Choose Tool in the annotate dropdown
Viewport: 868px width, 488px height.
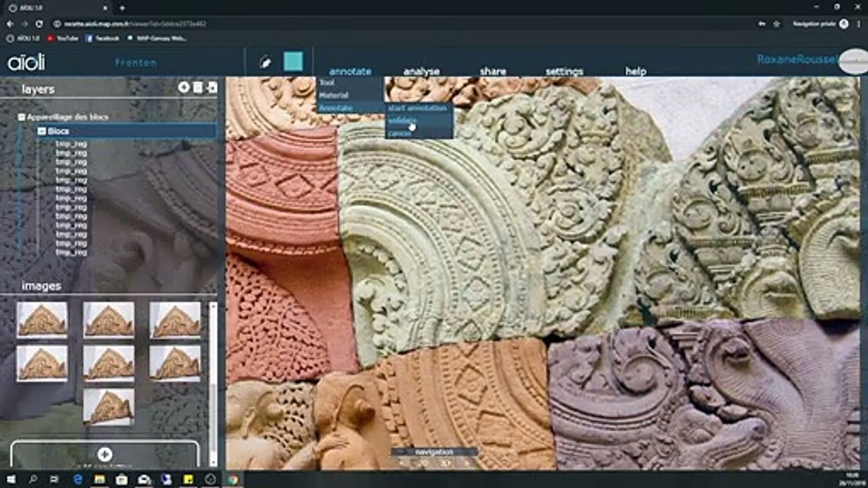pos(351,83)
